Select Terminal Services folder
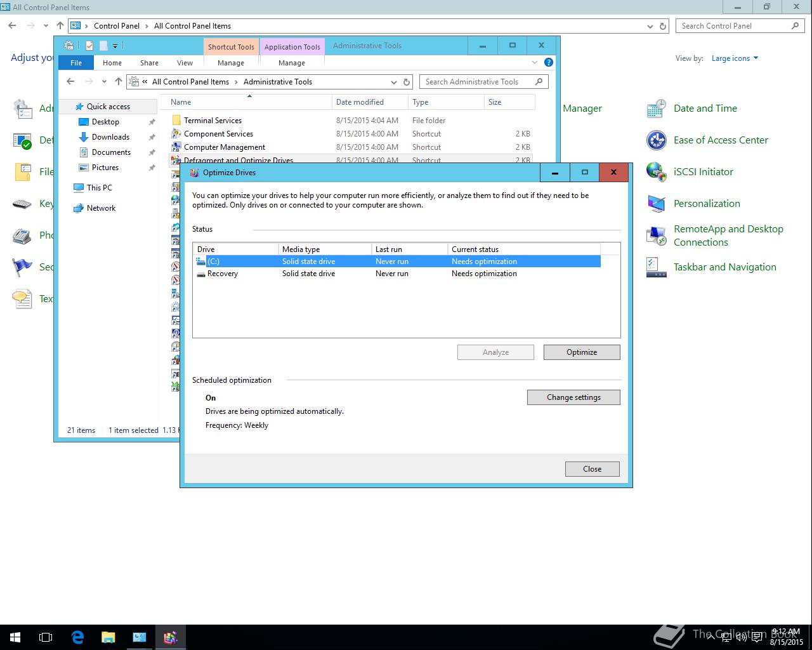Viewport: 812px width, 650px height. (x=351, y=121)
